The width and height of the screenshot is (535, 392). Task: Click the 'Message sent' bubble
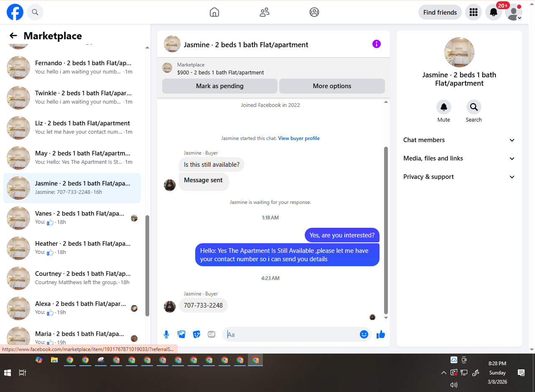[x=204, y=182]
